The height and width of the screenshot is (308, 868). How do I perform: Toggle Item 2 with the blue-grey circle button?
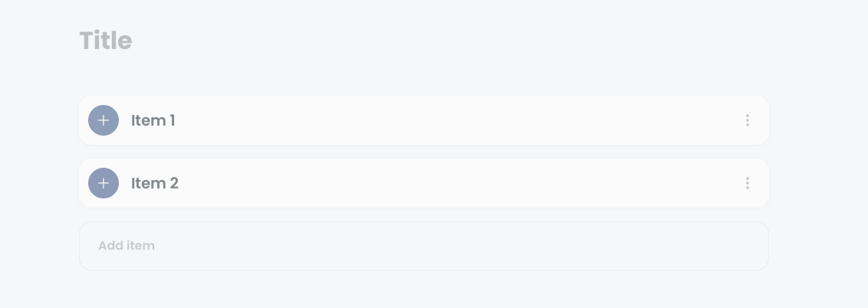tap(104, 183)
